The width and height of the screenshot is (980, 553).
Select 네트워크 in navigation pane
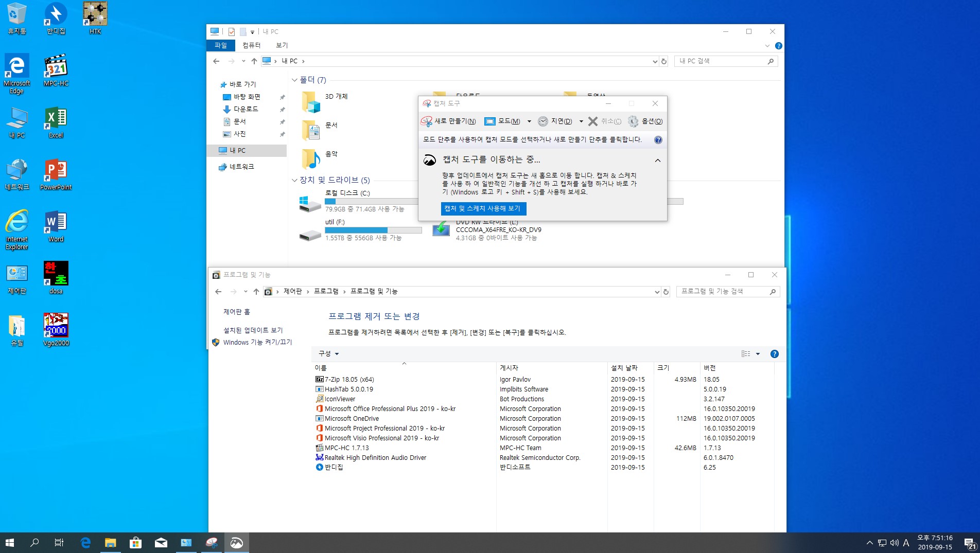(242, 167)
